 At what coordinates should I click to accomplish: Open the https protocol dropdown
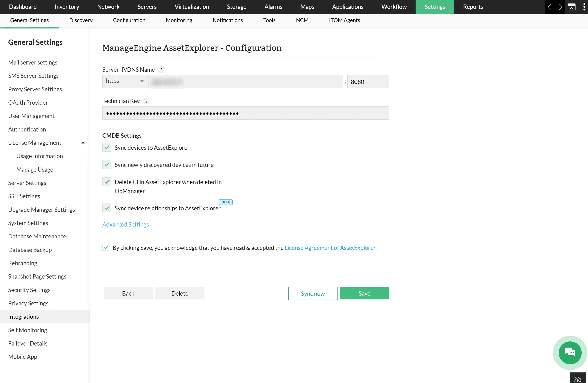125,81
